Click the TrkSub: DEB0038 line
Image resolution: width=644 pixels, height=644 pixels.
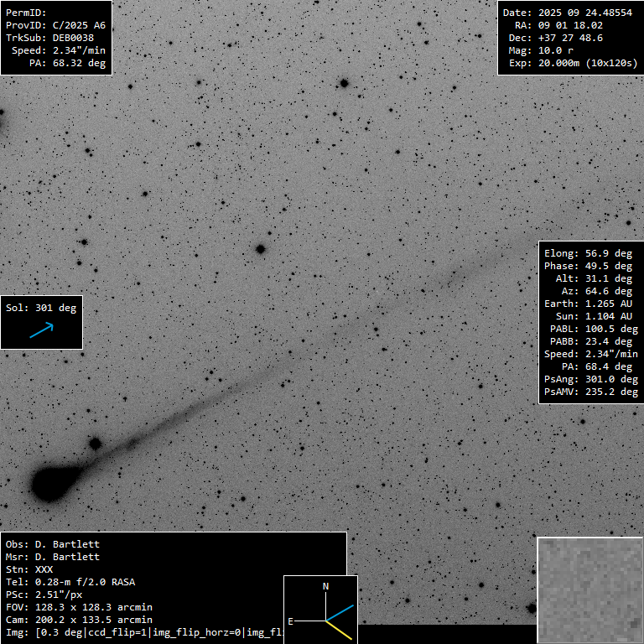tap(49, 38)
